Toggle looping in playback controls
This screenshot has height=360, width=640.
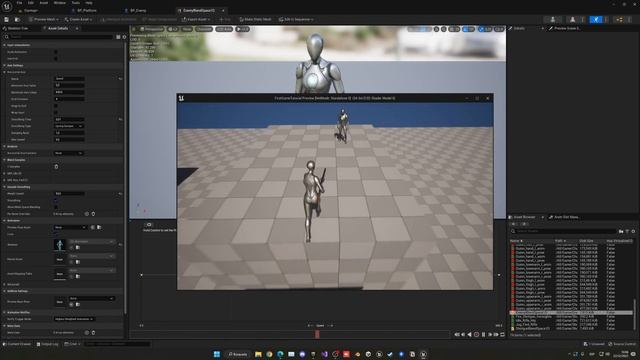[503, 335]
